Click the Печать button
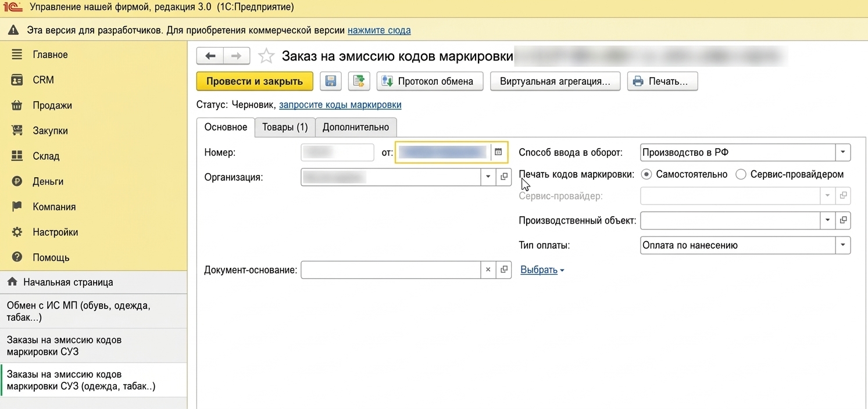The width and height of the screenshot is (868, 409). [662, 81]
